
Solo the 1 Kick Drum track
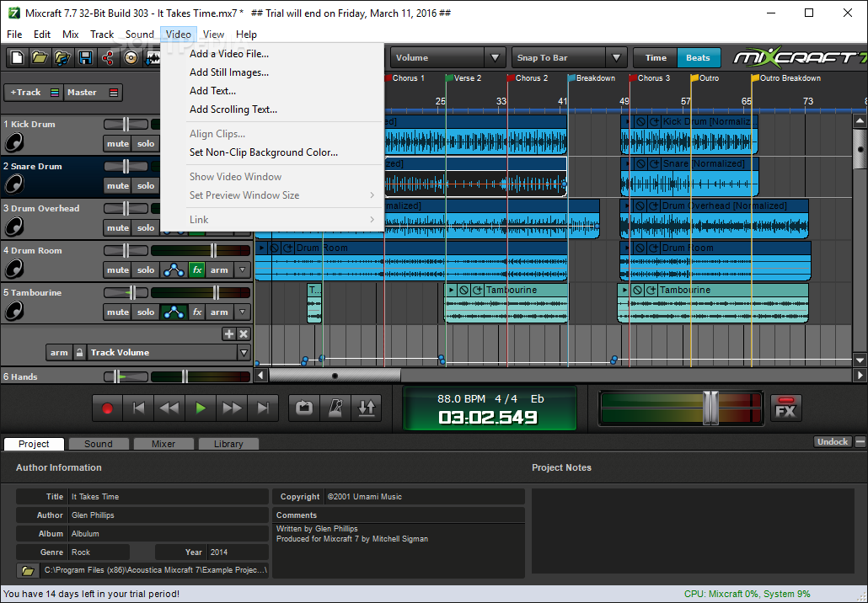[146, 144]
